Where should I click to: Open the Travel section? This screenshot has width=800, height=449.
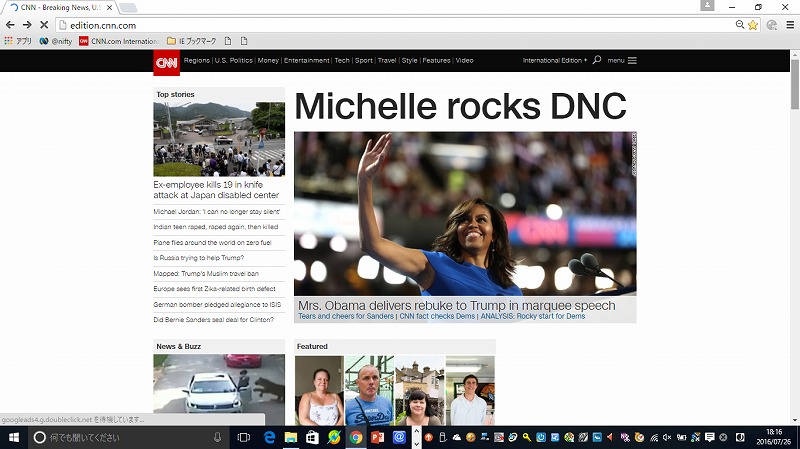[387, 60]
